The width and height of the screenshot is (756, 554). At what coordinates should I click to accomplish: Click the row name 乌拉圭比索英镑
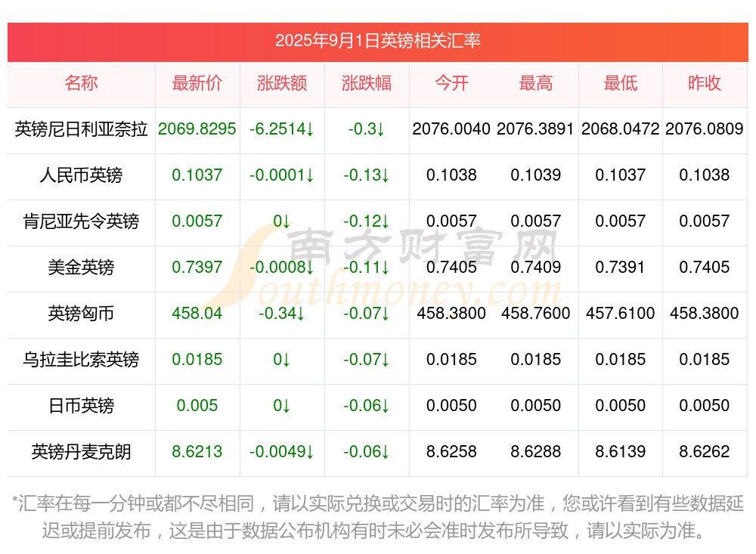[81, 359]
